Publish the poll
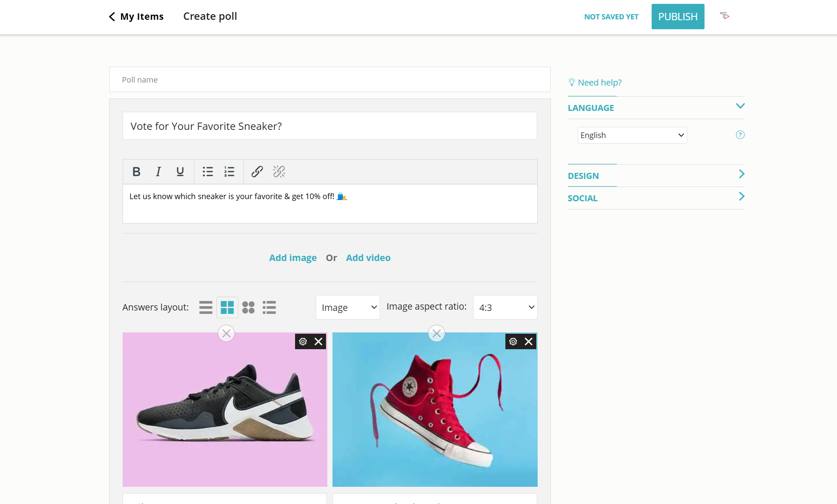The height and width of the screenshot is (504, 837). [x=678, y=16]
